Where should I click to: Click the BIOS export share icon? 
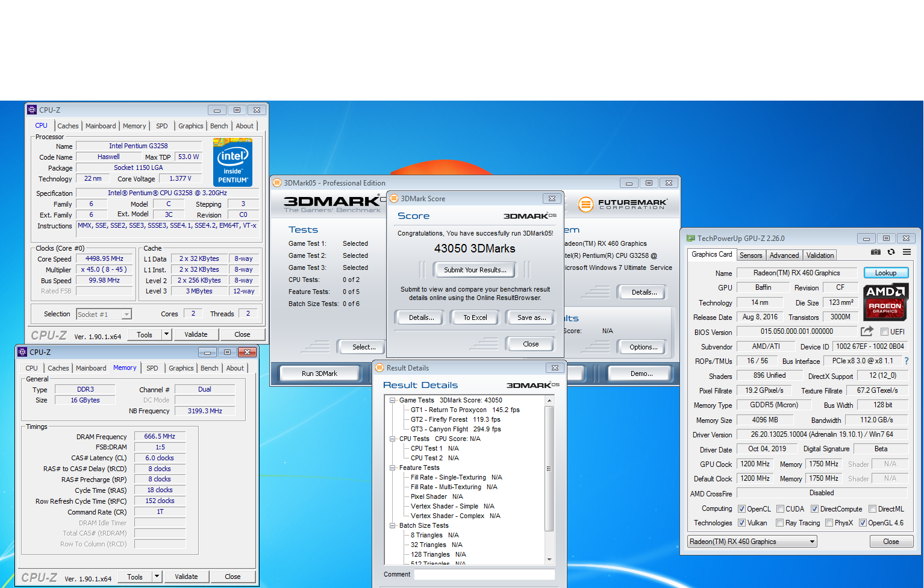pyautogui.click(x=867, y=331)
